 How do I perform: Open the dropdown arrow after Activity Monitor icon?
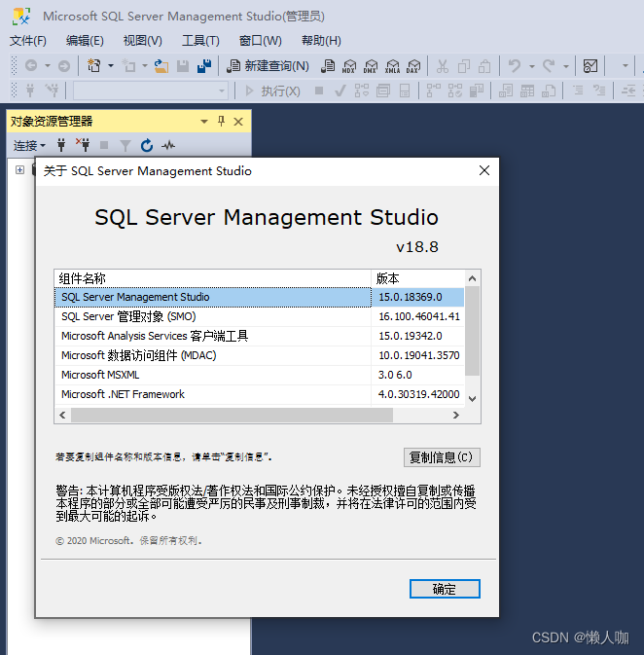click(625, 66)
